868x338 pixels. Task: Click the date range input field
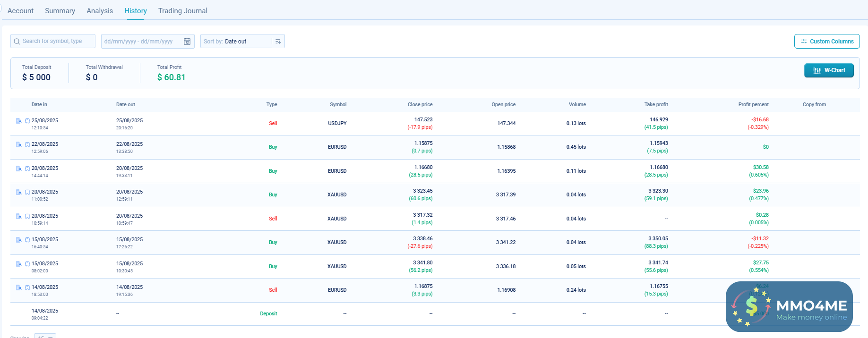[x=141, y=42]
